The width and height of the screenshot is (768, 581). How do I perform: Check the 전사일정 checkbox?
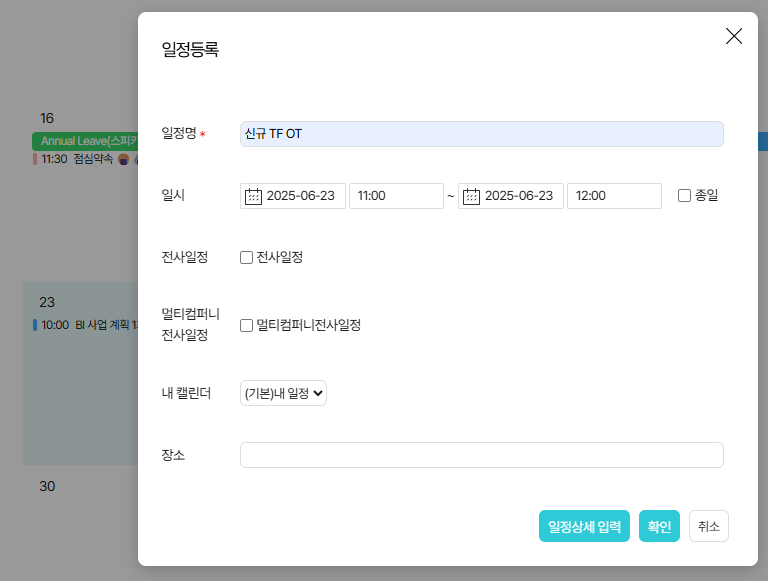coord(247,257)
